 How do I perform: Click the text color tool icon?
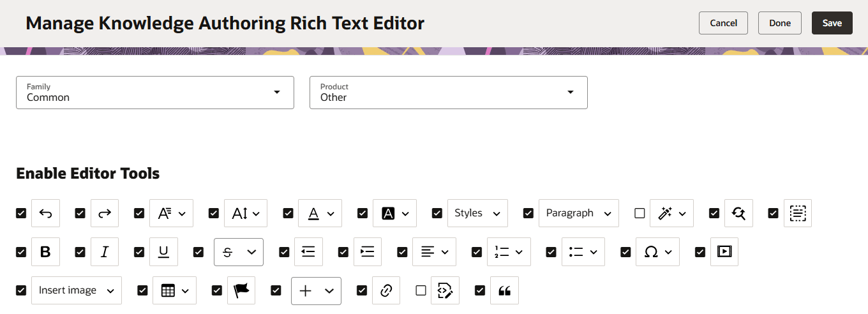pyautogui.click(x=313, y=213)
